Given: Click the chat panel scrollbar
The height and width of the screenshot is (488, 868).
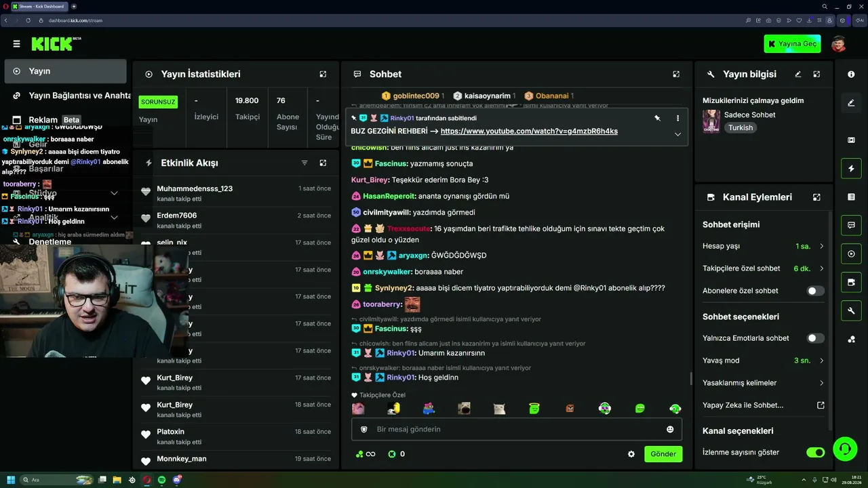Looking at the screenshot, I should point(691,378).
